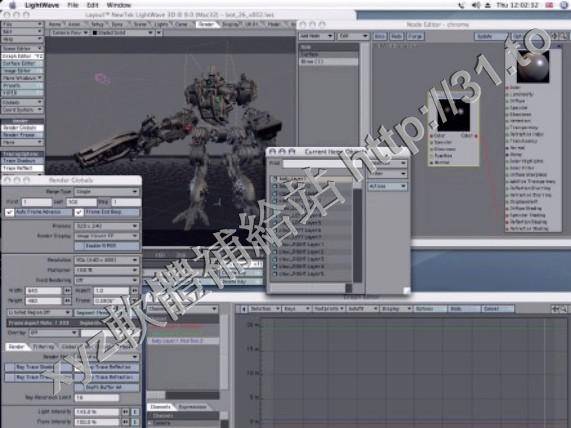Image resolution: width=571 pixels, height=428 pixels.
Task: Click the Update button in Node Editor
Action: 490,36
